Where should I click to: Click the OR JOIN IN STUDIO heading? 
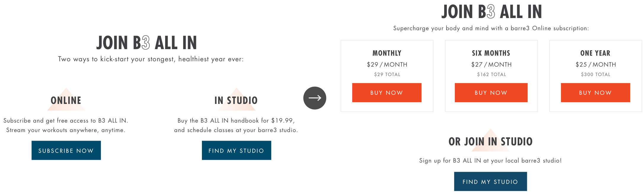pos(490,142)
